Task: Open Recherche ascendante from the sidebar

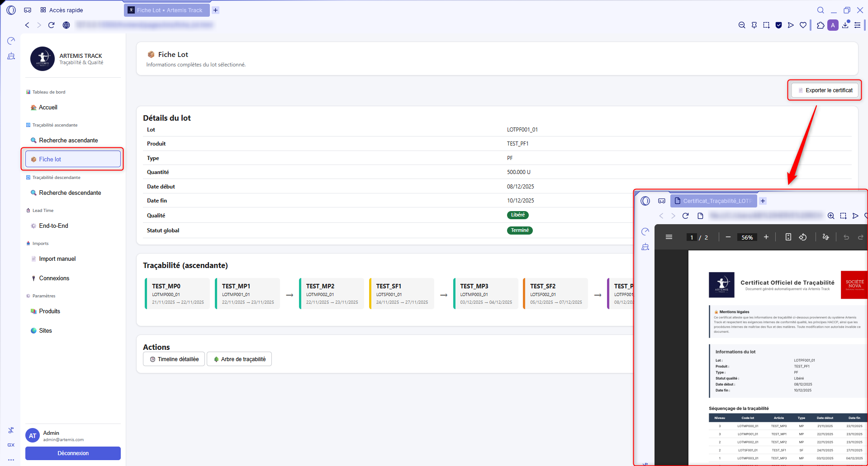Action: tap(68, 141)
